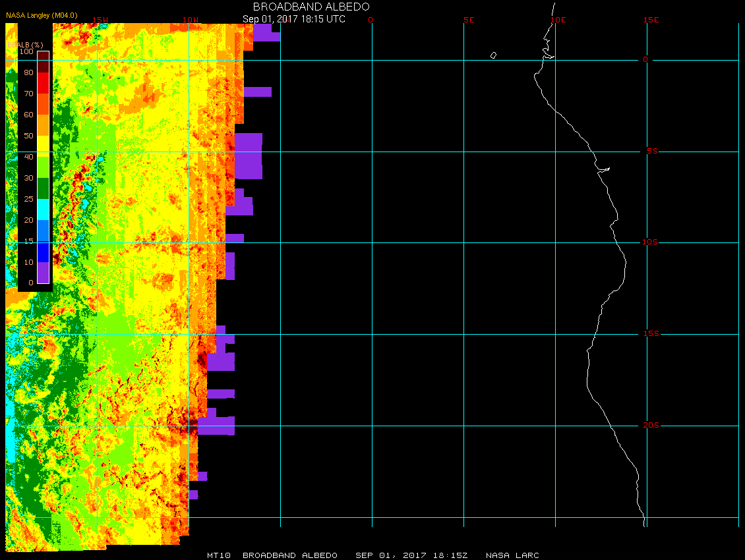This screenshot has width=745, height=560.
Task: Select the orange 50-60 legend swatch
Action: coord(44,125)
